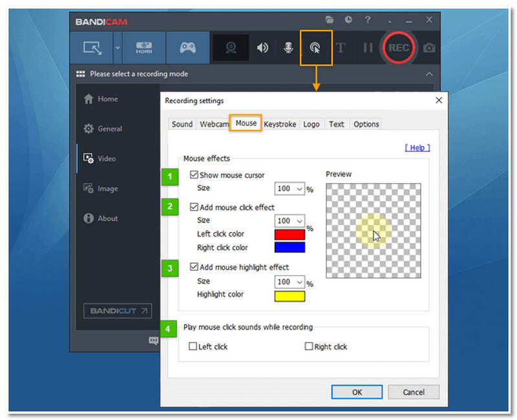Toggle webcam overlay icon in Bandicam toolbar
This screenshot has width=517, height=420.
231,48
